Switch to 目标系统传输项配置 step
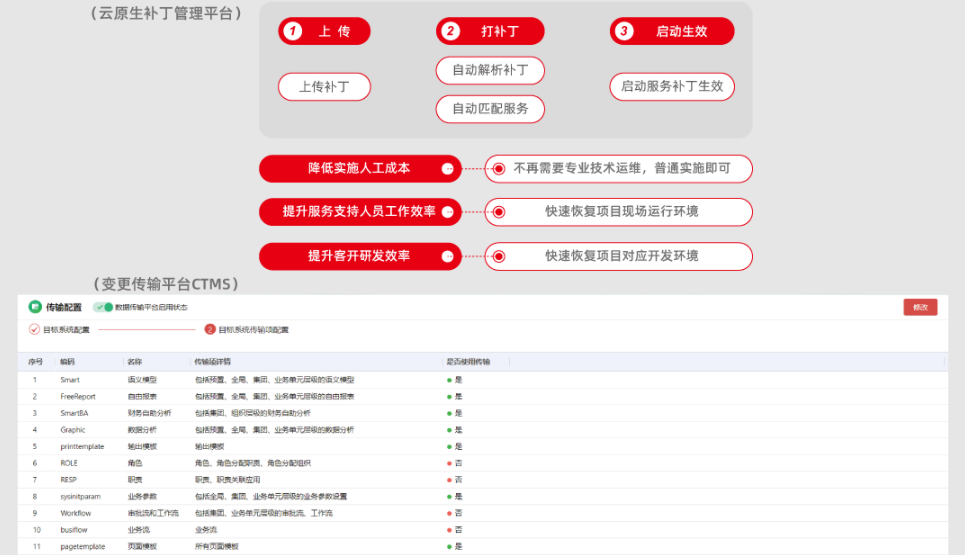Screen dimensions: 965x555 [x=253, y=329]
